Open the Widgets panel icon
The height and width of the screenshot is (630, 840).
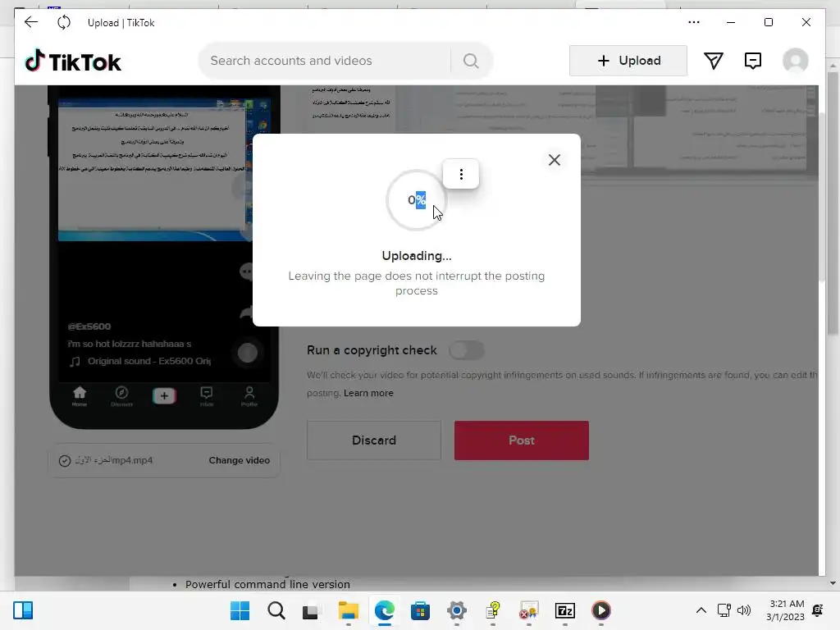[x=23, y=610]
